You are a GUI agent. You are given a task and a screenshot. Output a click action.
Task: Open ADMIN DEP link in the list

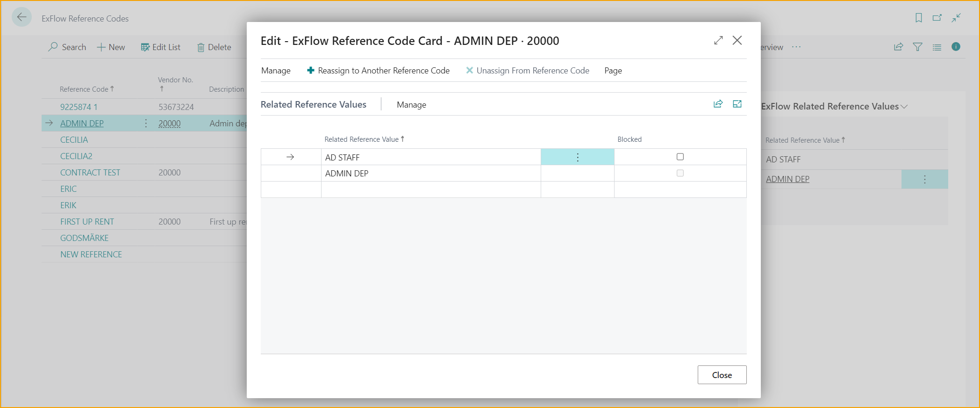point(82,124)
